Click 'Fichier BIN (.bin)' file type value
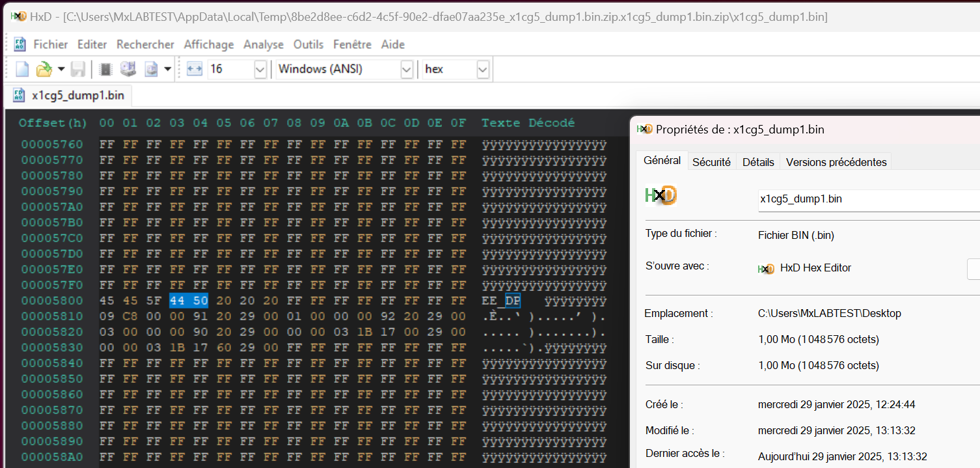Screen dimensions: 980x468 pos(796,236)
